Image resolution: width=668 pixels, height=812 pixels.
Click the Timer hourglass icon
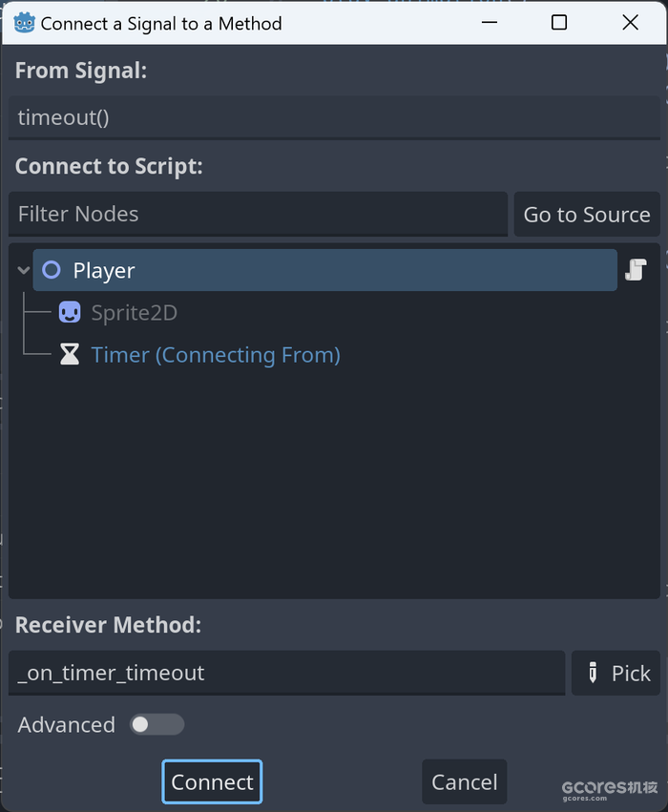coord(70,355)
